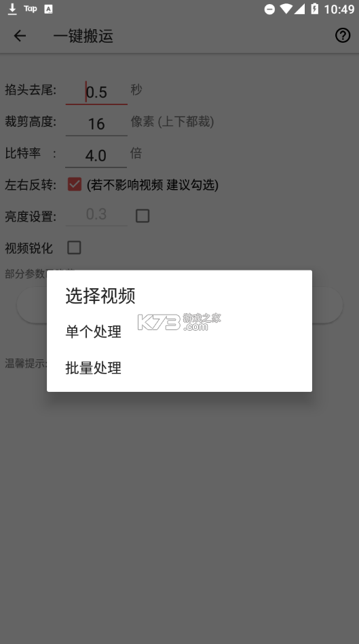Image resolution: width=359 pixels, height=644 pixels.
Task: Tap the 一键搬运 page title
Action: click(83, 36)
